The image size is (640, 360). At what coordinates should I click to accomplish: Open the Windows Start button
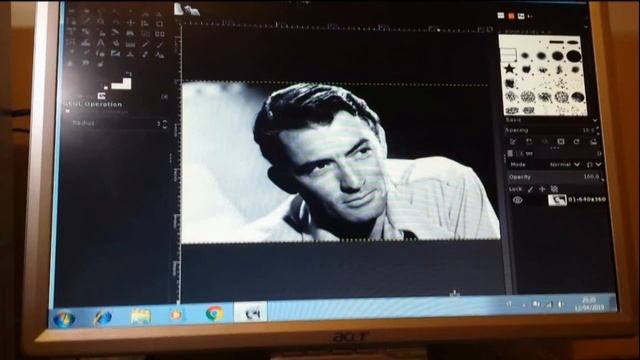[64, 319]
